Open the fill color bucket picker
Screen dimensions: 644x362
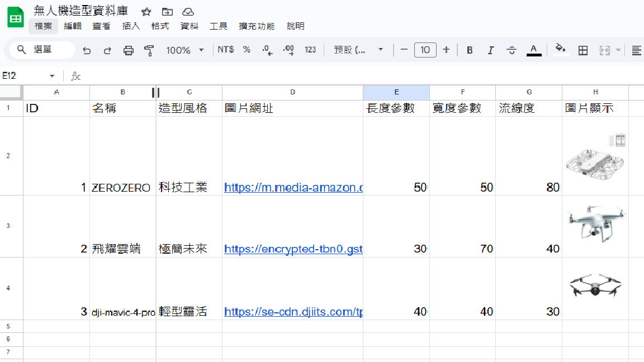(561, 50)
